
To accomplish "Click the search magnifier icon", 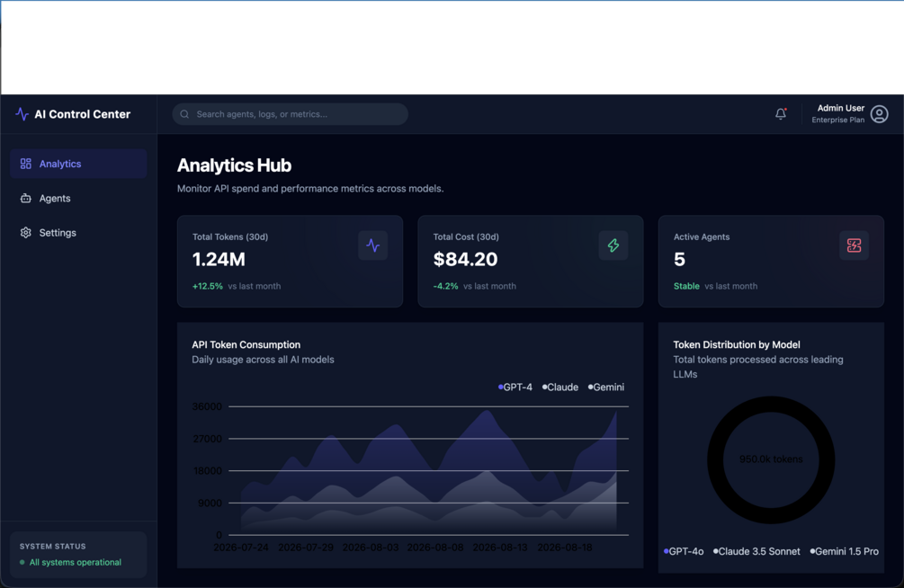I will (x=184, y=114).
